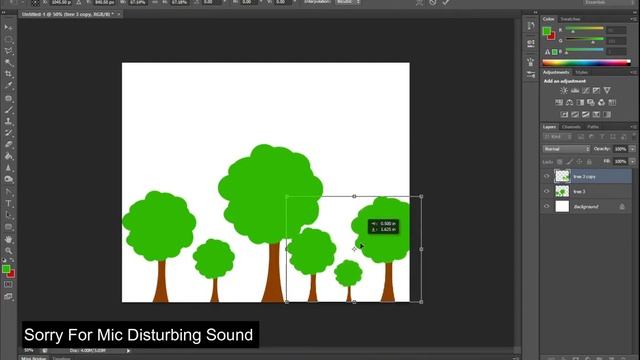
Task: Toggle lock image pixels
Action: tap(569, 162)
